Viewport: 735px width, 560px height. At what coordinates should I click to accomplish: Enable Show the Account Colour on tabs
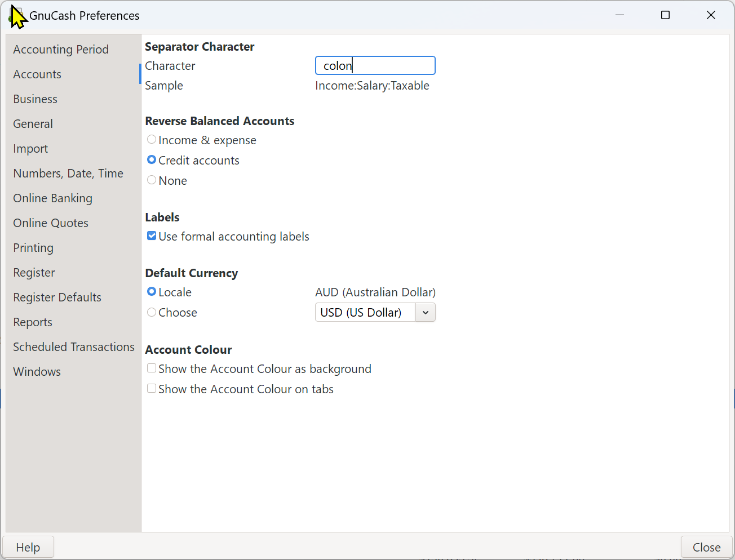152,389
